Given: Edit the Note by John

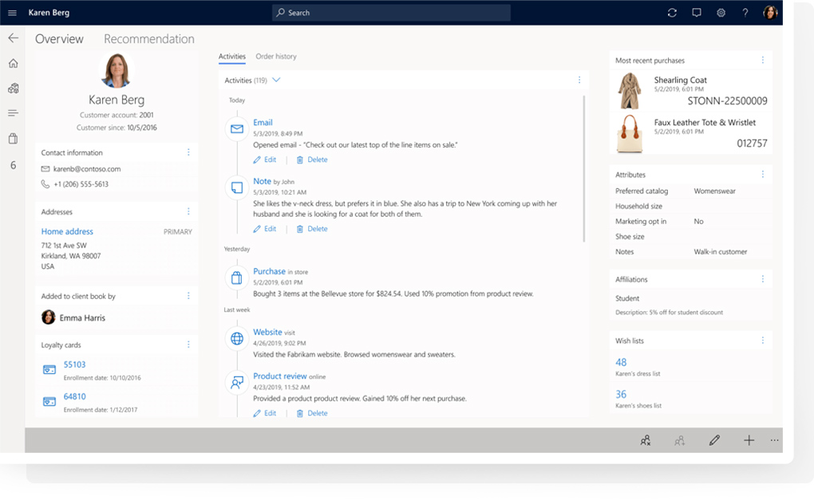Looking at the screenshot, I should pos(265,229).
